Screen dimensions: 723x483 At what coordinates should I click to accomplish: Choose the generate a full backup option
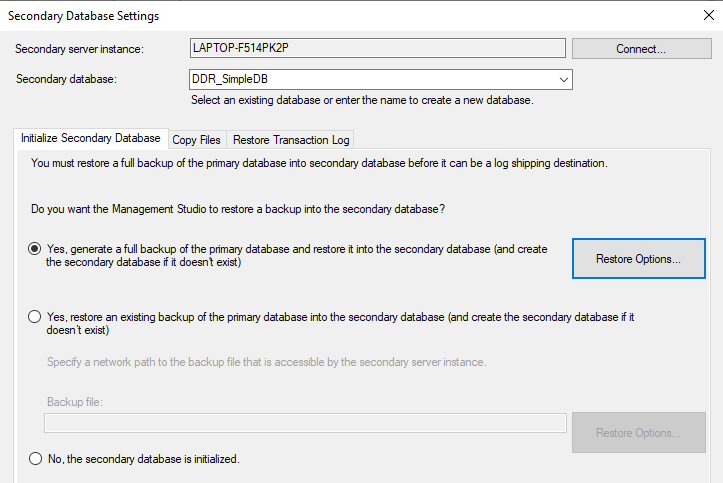35,249
